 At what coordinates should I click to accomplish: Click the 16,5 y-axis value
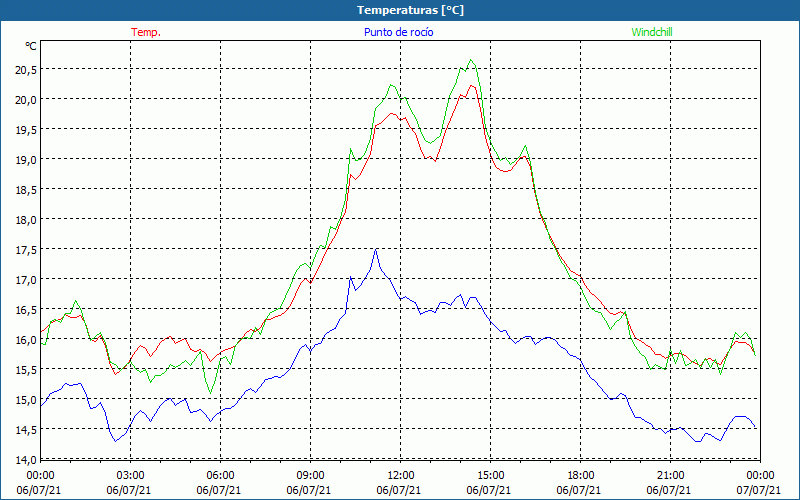click(x=26, y=310)
